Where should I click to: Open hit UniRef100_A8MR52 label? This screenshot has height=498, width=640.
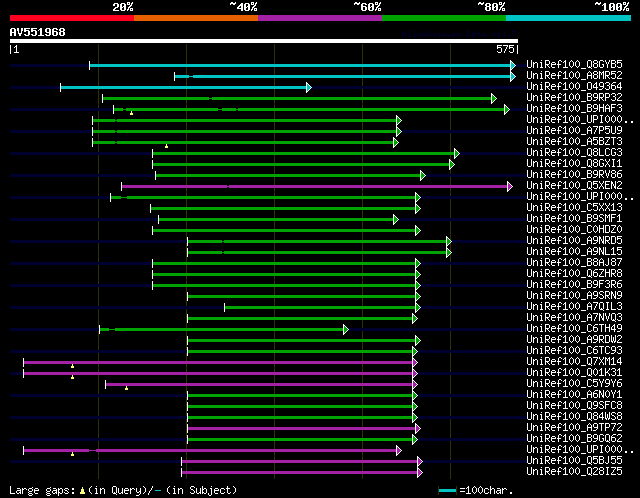574,76
